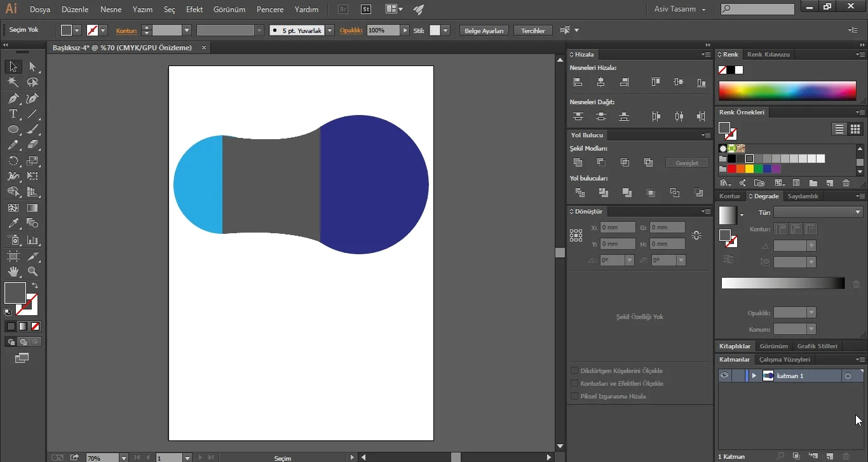Select the Eyedropper tool
Viewport: 868px width, 462px height.
point(13,223)
